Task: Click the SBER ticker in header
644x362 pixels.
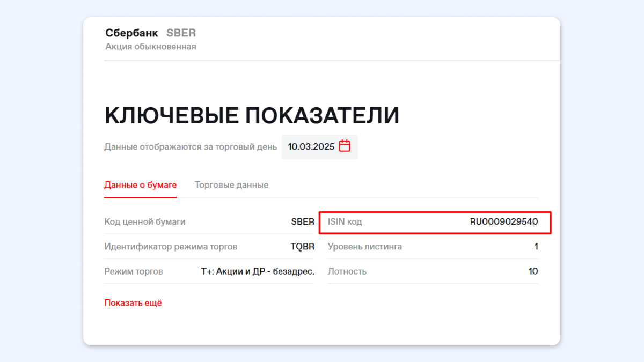Action: point(181,33)
